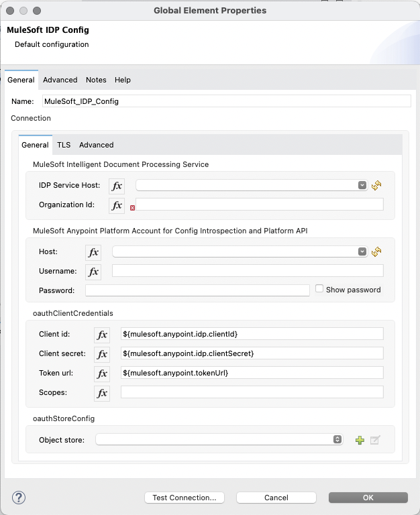
Task: Click the Organization Id input field
Action: pyautogui.click(x=260, y=205)
